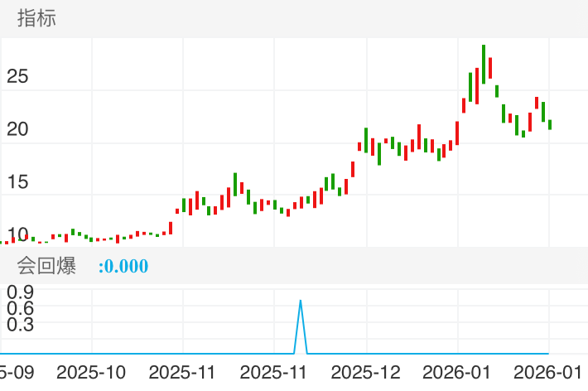Click the 0.9 indicator axis label

[20, 292]
